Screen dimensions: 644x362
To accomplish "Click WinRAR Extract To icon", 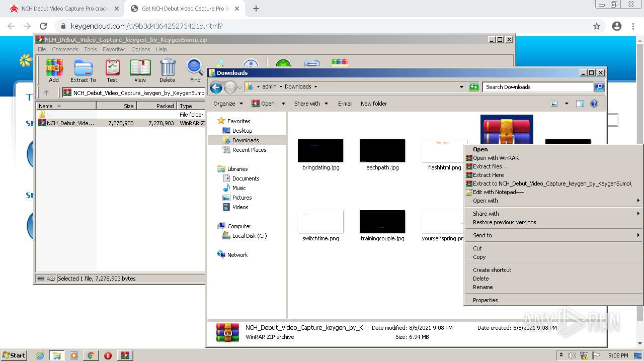I will (83, 70).
